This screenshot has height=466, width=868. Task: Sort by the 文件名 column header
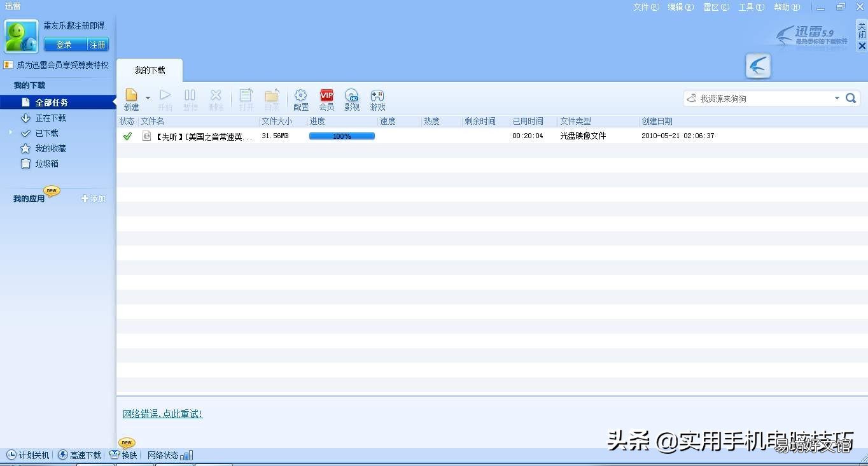199,121
